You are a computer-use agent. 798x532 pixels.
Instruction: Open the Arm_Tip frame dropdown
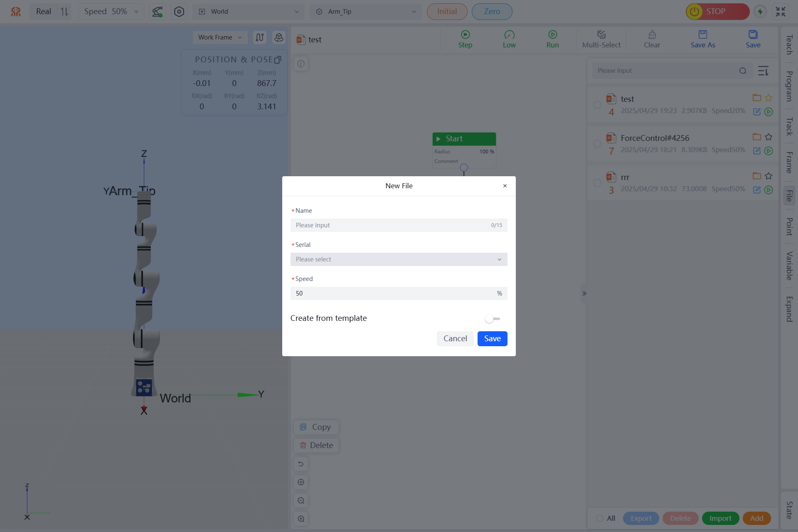(365, 12)
